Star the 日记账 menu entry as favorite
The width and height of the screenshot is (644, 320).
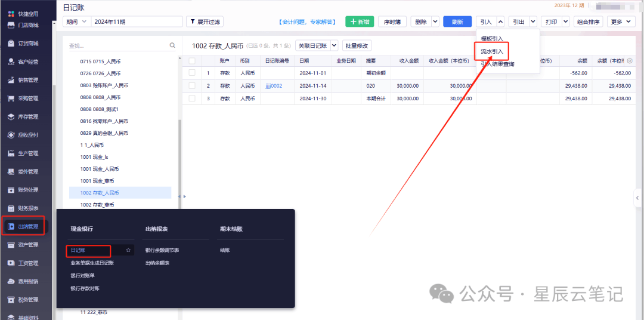coord(128,250)
